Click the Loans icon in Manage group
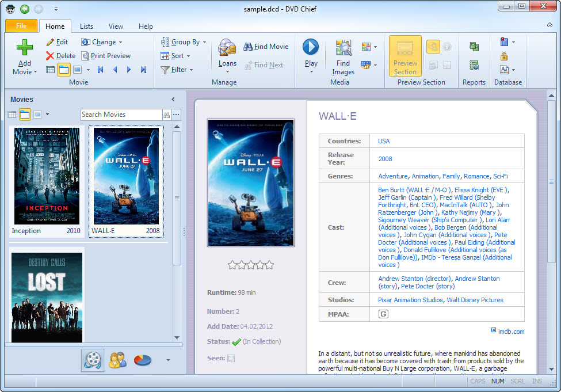This screenshot has height=392, width=561. [x=227, y=48]
